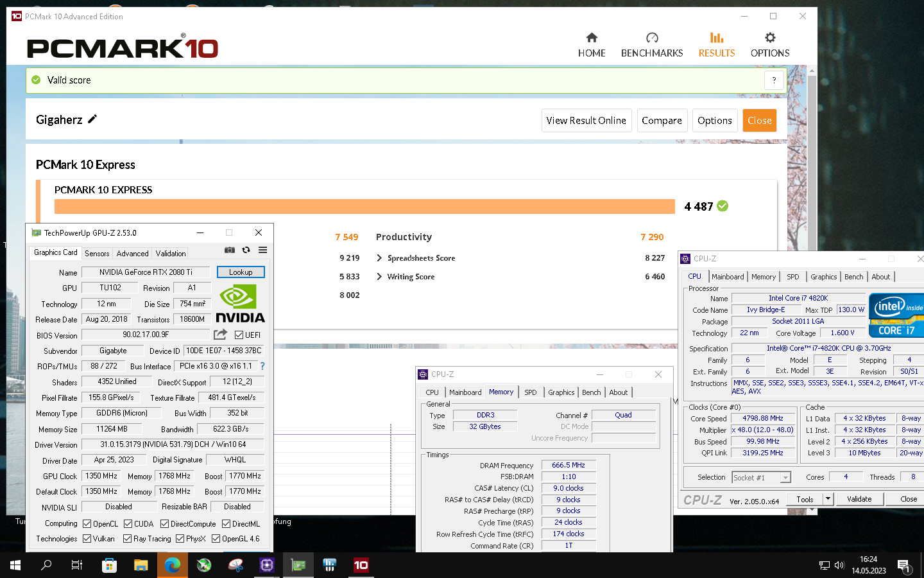Open the OPTIONS gear icon
The image size is (924, 578).
coord(770,38)
